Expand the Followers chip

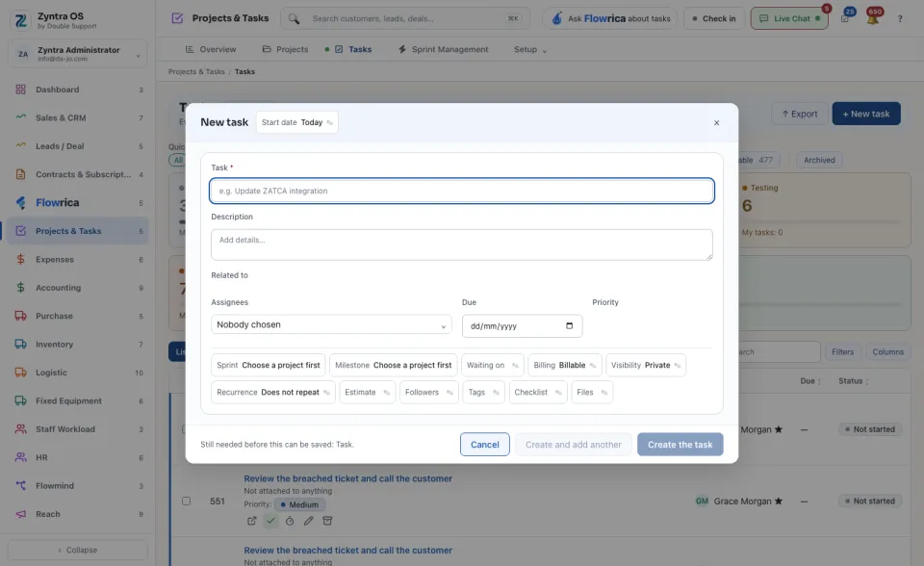point(429,392)
